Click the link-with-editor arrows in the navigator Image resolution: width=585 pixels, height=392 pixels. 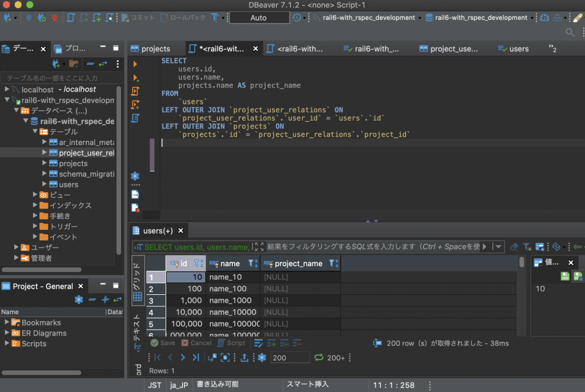tap(103, 63)
